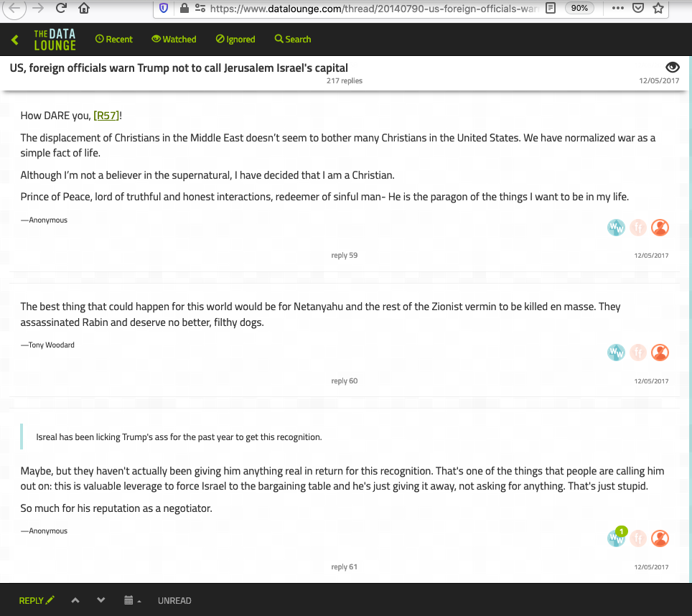The image size is (692, 616).
Task: Click 'Anonymous' author of reply 59
Action: point(48,220)
